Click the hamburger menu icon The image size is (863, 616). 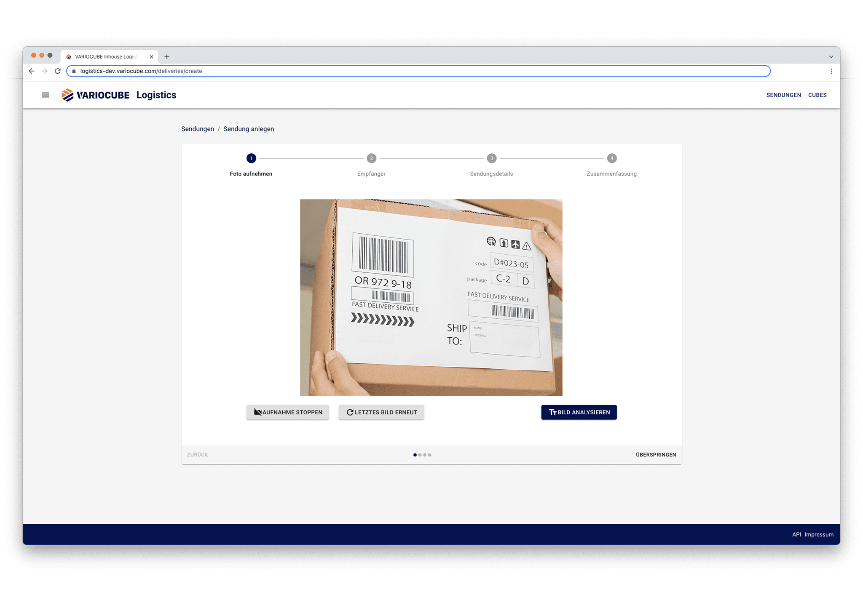pyautogui.click(x=46, y=95)
